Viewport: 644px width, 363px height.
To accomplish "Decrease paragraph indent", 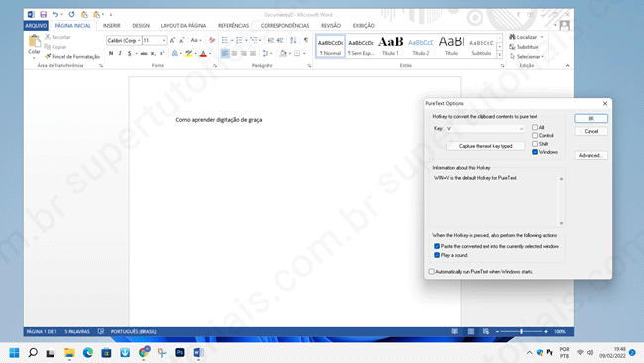I will 270,40.
